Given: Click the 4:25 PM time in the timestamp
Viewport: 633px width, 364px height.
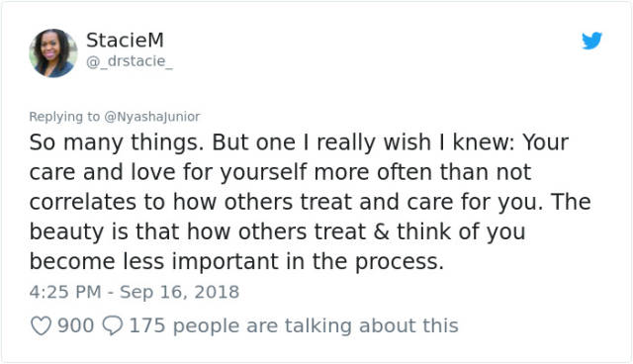Looking at the screenshot, I should point(65,292).
